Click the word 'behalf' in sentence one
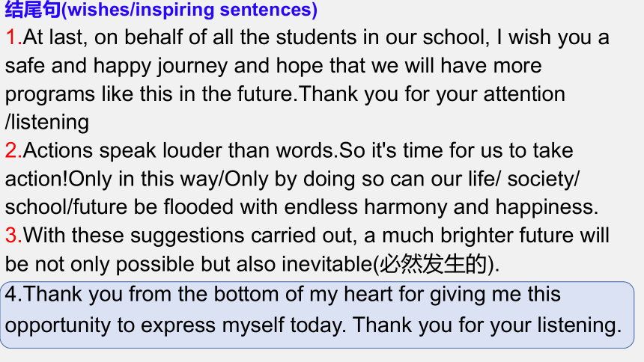This screenshot has width=644, height=362. [x=154, y=37]
